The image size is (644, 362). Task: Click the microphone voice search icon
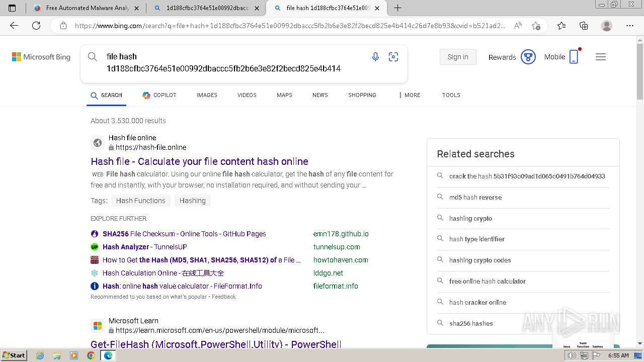tap(375, 57)
